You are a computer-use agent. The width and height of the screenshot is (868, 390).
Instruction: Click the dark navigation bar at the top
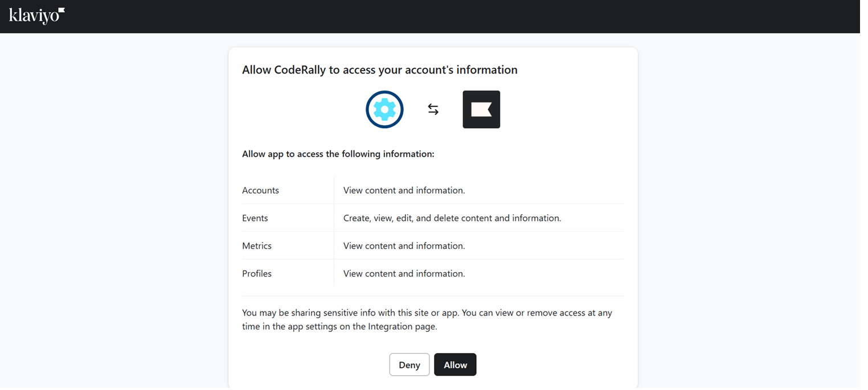pos(433,17)
